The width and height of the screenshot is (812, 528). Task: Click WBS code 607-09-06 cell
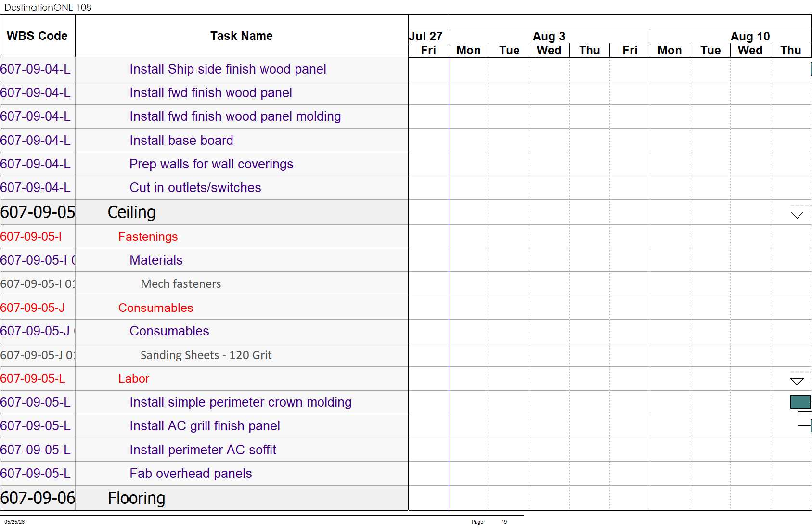(x=38, y=498)
